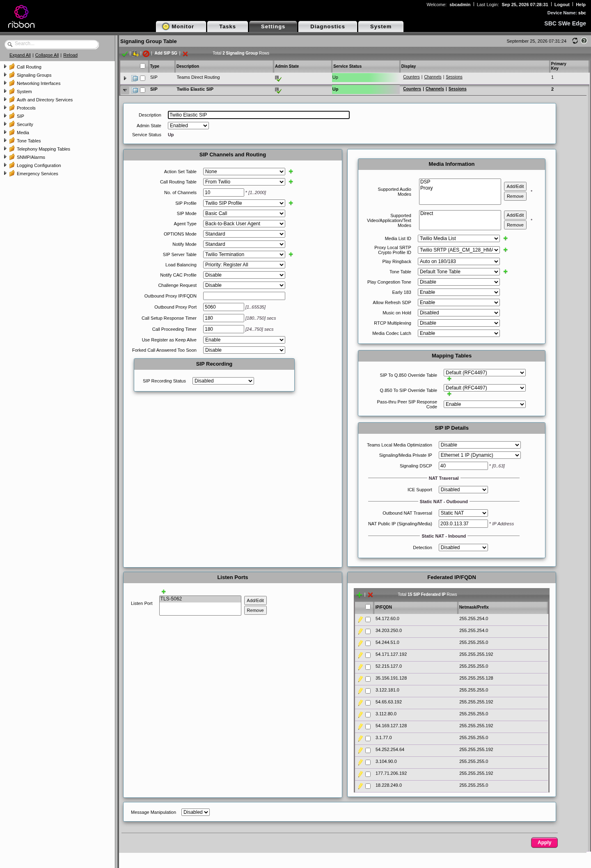Click Add/Edit for Supported Audio Modes
The width and height of the screenshot is (591, 868).
515,186
